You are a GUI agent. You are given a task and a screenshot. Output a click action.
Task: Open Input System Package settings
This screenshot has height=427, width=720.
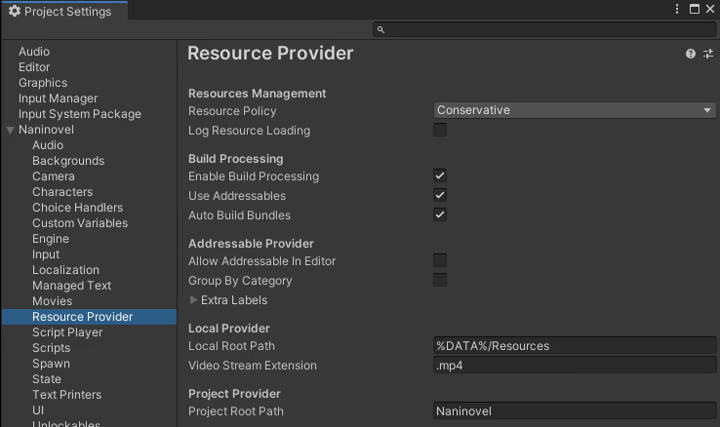pos(80,114)
